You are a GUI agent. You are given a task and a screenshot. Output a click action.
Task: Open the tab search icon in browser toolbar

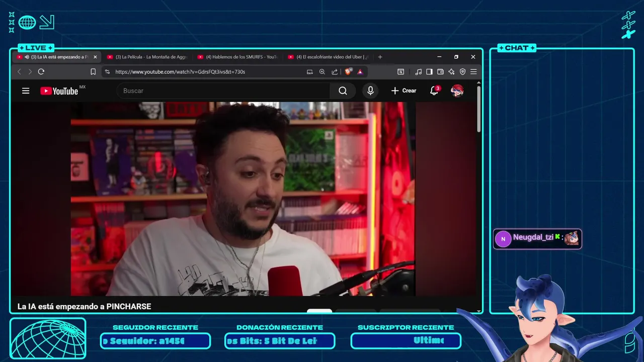pyautogui.click(x=401, y=72)
